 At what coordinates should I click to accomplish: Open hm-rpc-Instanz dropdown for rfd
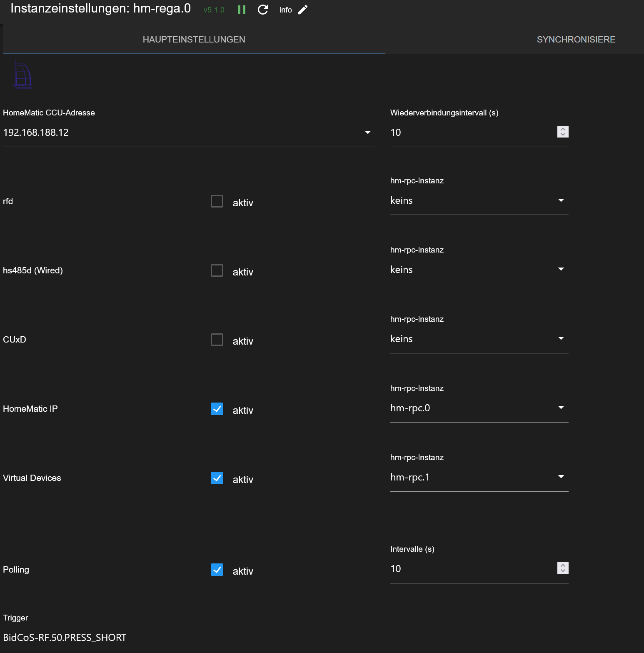point(479,200)
